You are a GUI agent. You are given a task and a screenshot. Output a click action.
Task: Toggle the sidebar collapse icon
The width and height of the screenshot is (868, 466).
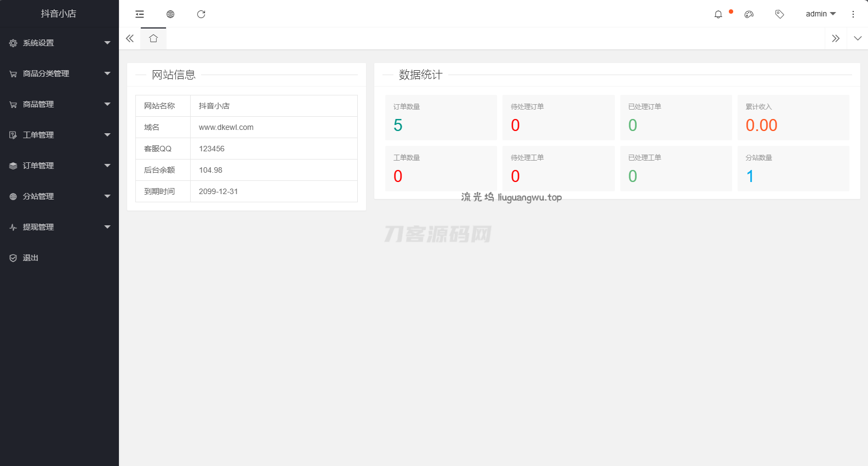140,14
